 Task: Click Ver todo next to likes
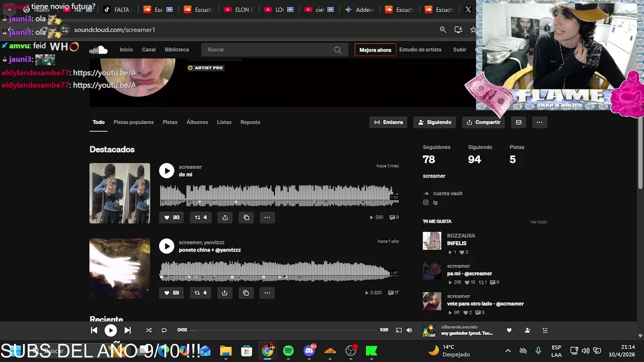pos(538,222)
